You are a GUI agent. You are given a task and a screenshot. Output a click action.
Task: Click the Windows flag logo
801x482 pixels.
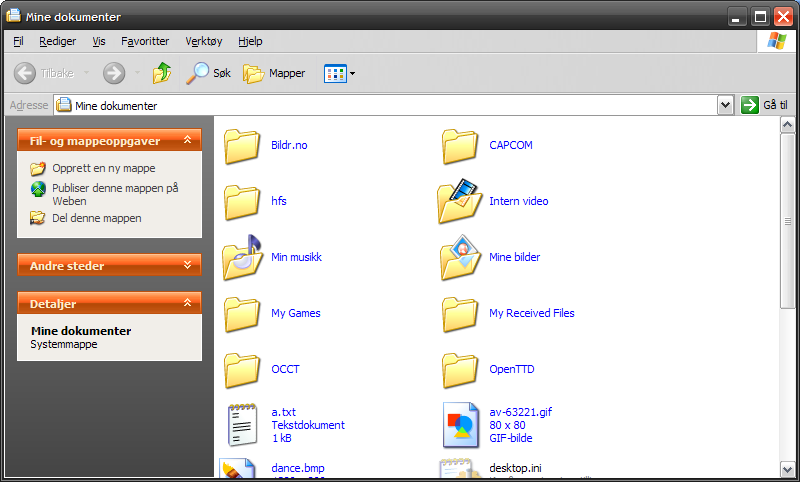(x=776, y=41)
